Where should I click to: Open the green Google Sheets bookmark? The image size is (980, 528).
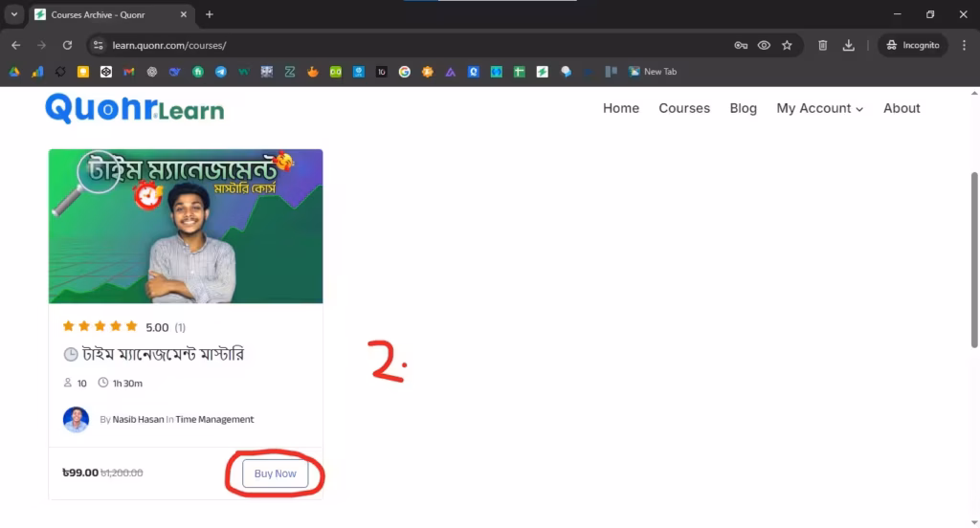pos(520,72)
